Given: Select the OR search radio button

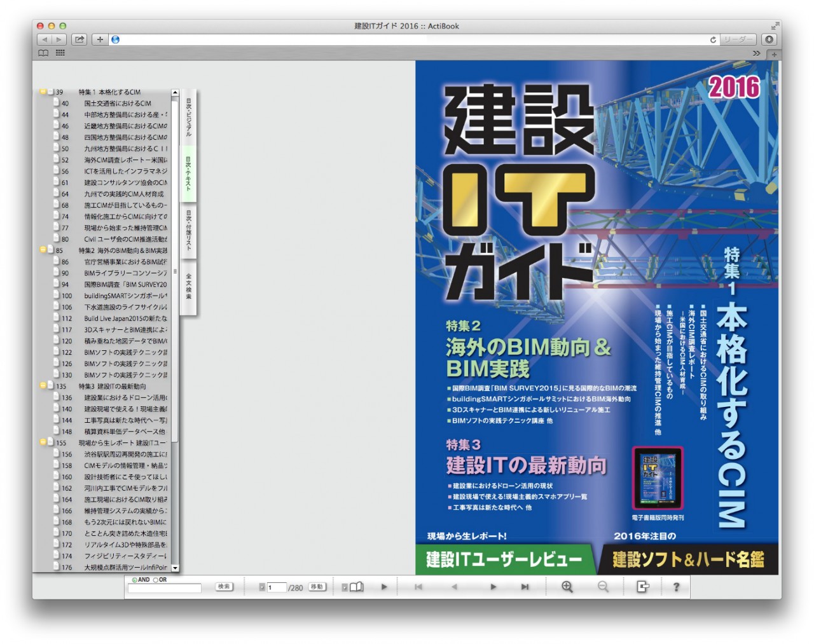Looking at the screenshot, I should (156, 580).
